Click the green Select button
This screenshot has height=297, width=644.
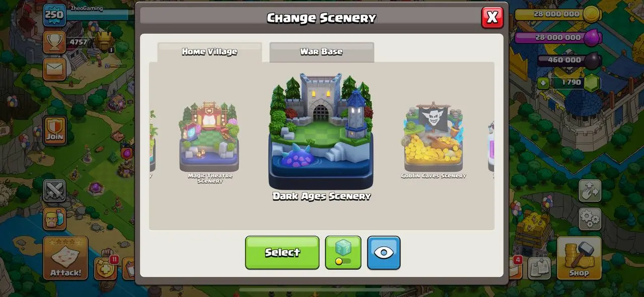pos(282,252)
